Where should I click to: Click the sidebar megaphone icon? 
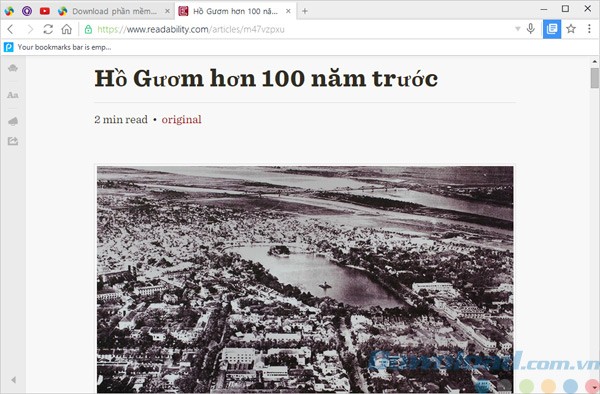13,122
